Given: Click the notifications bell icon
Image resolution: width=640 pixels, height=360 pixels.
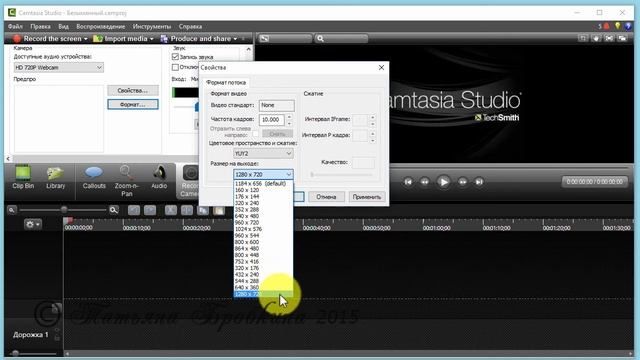Looking at the screenshot, I should 606,26.
